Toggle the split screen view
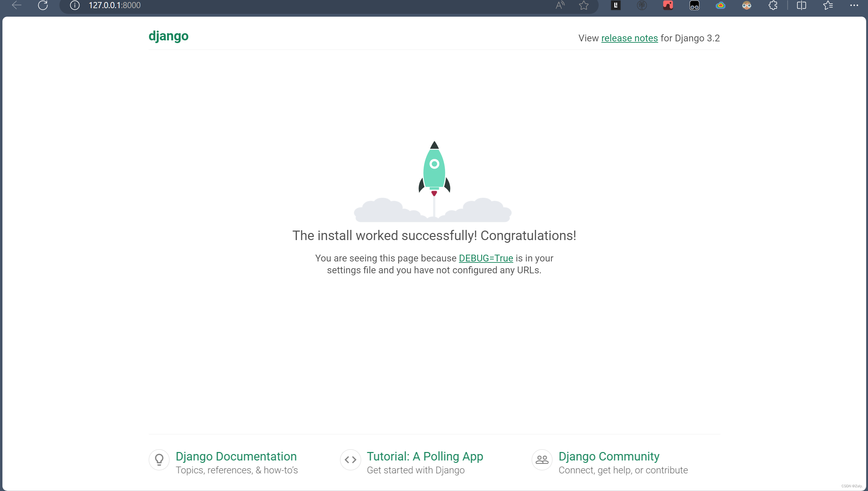The width and height of the screenshot is (868, 491). click(x=802, y=5)
